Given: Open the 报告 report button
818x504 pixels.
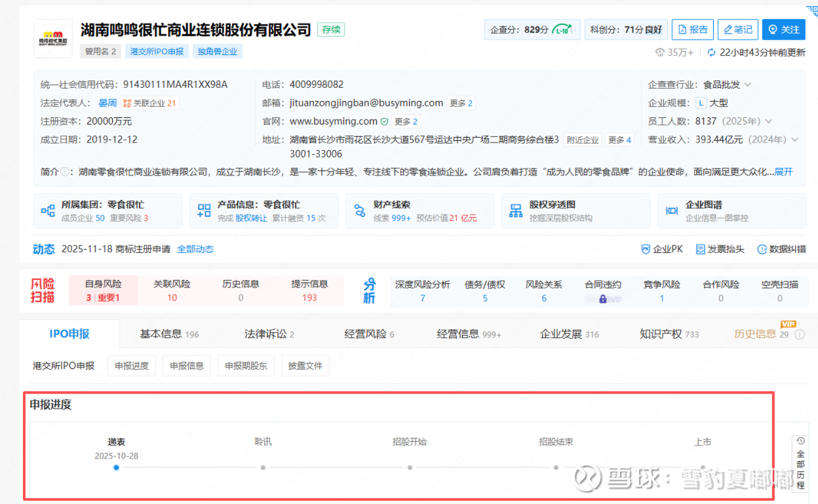Looking at the screenshot, I should click(692, 29).
